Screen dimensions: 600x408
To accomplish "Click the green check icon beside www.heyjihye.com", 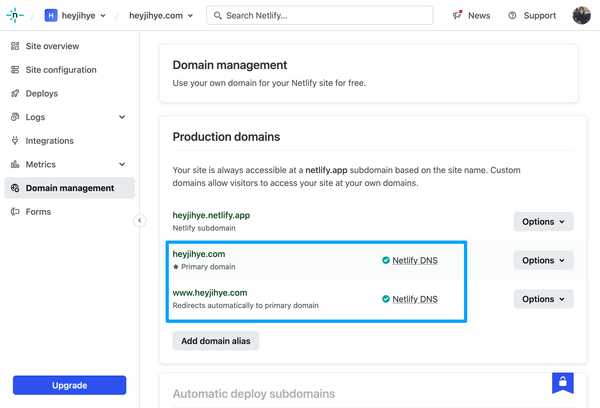I will (x=386, y=299).
